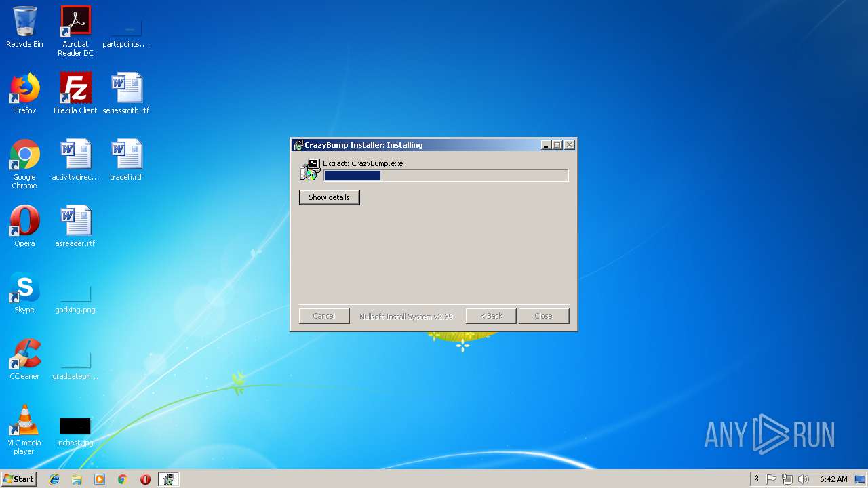
Task: Open network status tray icon
Action: tap(787, 479)
